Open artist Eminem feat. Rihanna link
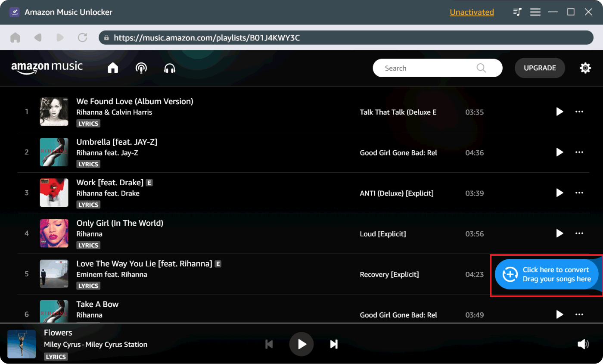This screenshot has width=603, height=364. click(112, 274)
